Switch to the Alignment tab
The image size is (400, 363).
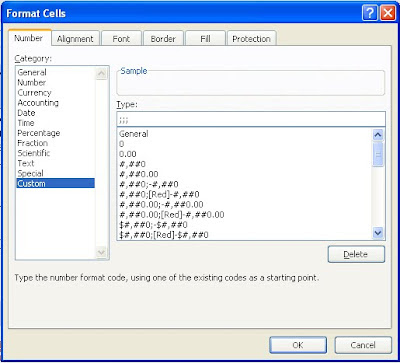click(x=75, y=39)
